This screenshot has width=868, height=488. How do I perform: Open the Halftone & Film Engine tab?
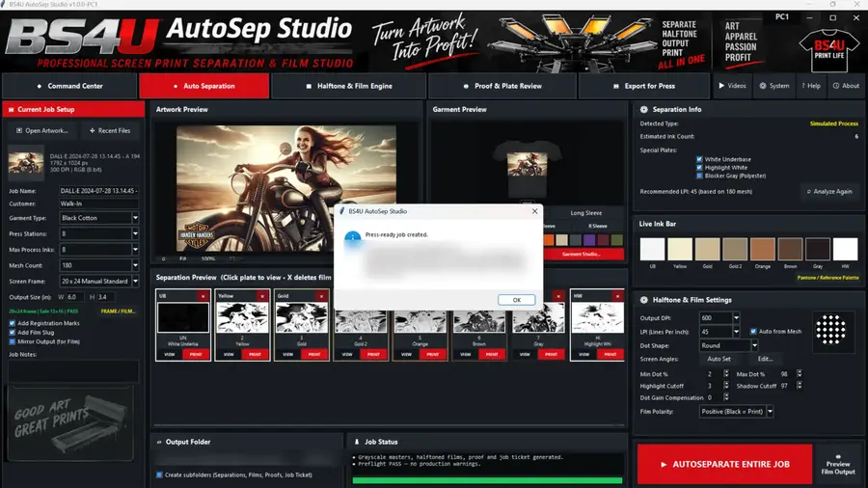[349, 86]
